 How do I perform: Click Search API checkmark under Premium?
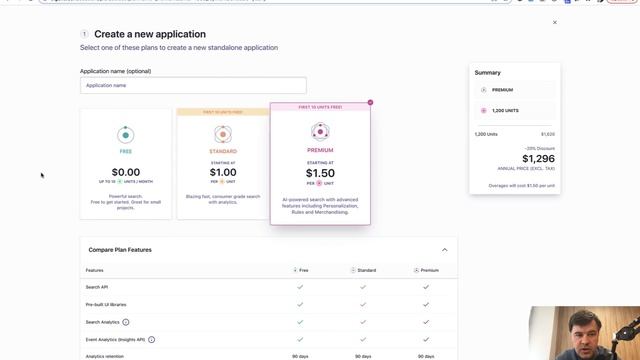[x=426, y=287]
